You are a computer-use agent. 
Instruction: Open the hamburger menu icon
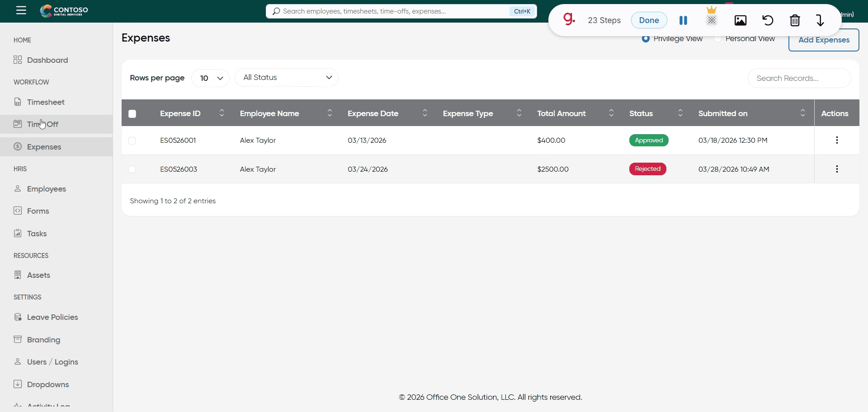pos(21,10)
